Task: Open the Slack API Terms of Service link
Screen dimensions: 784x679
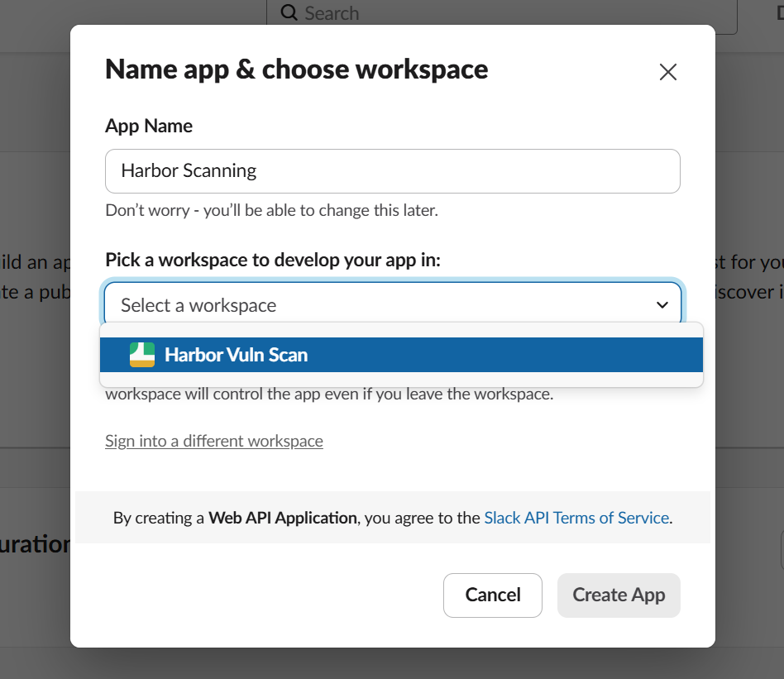Action: pos(576,518)
